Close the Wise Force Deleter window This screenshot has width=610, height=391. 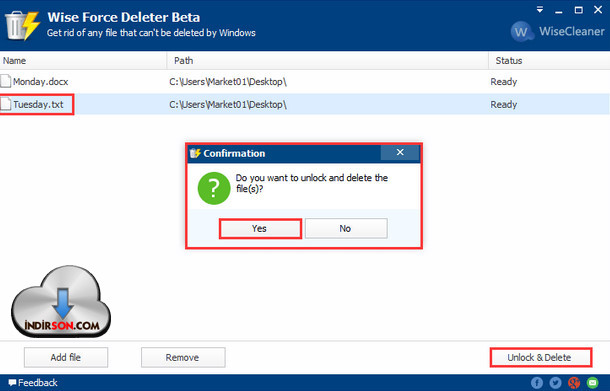point(598,10)
